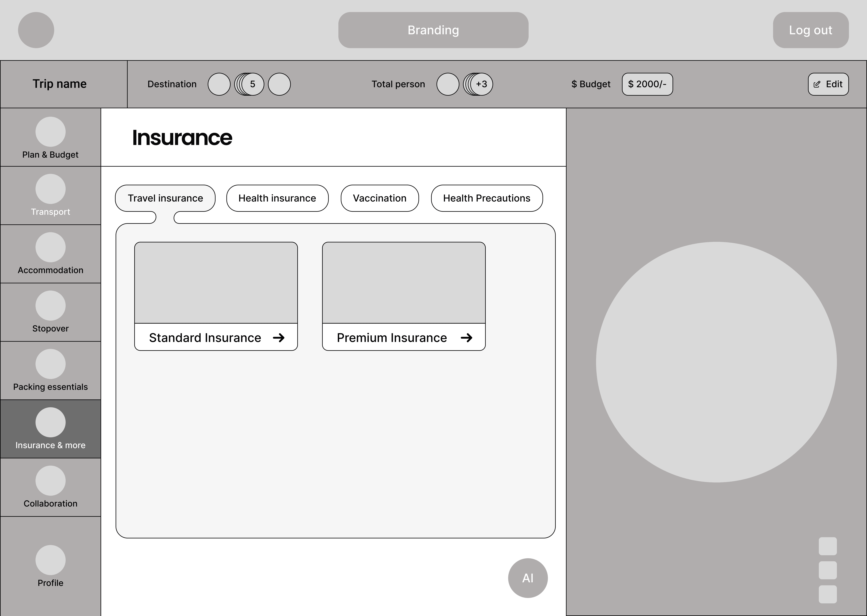Viewport: 867px width, 616px height.
Task: Open the Accommodation sidebar item
Action: point(50,247)
